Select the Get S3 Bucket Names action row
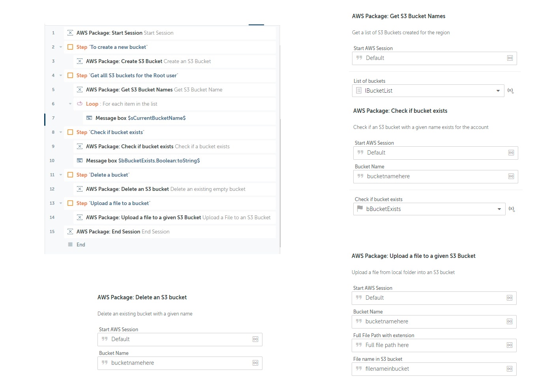The height and width of the screenshot is (392, 551). [x=154, y=90]
